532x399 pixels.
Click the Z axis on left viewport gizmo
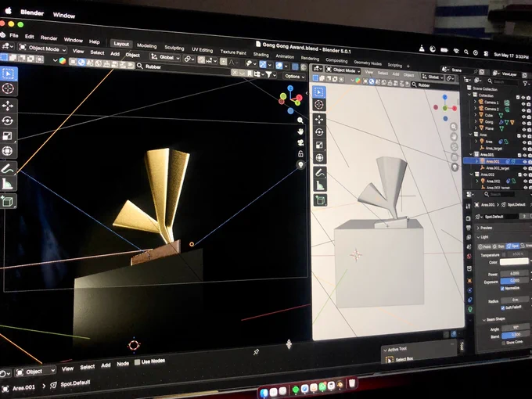coord(290,88)
